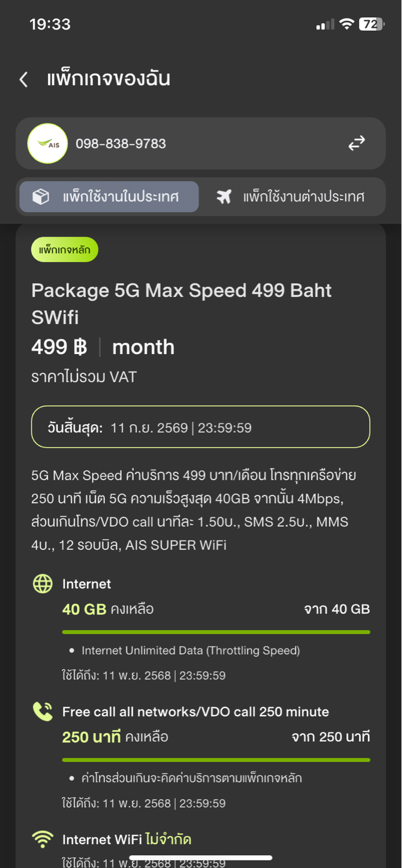This screenshot has width=402, height=868.
Task: Tap the WiFi signal icon
Action: (43, 840)
